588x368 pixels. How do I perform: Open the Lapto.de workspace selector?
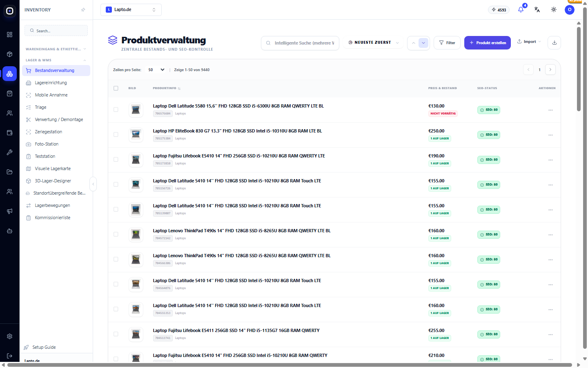click(x=131, y=10)
